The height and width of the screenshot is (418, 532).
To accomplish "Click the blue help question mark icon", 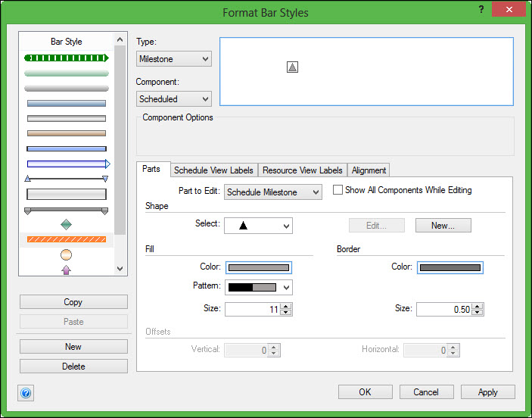I will [x=26, y=393].
